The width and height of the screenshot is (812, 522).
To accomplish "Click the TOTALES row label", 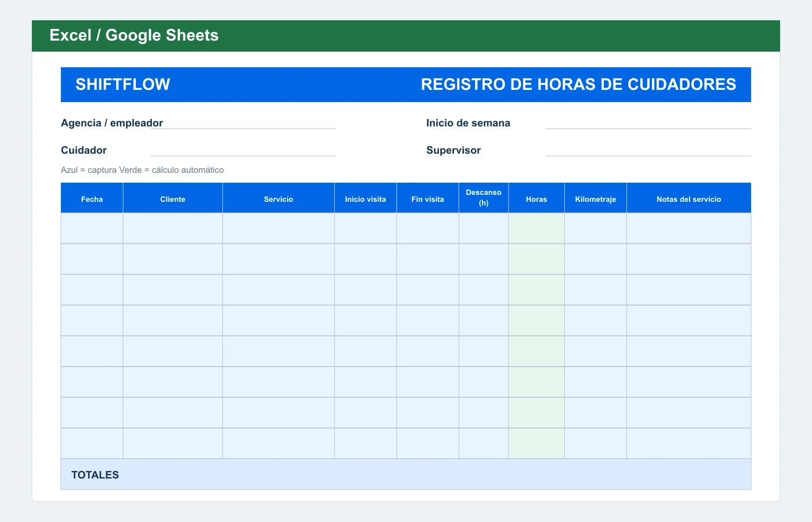I will pos(95,475).
